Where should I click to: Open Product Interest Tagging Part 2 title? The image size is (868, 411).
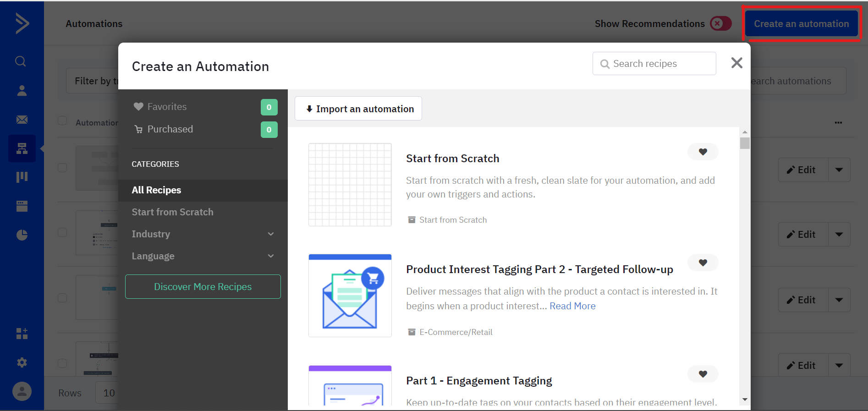tap(539, 269)
